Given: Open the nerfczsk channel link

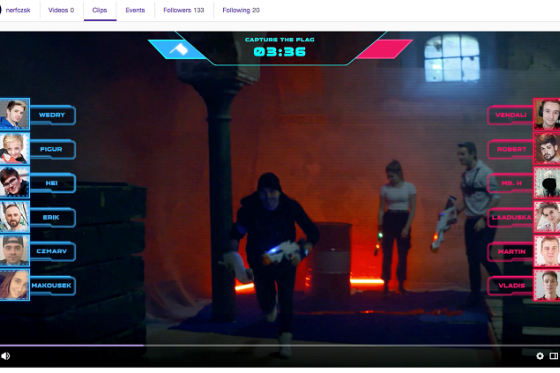Looking at the screenshot, I should [18, 10].
